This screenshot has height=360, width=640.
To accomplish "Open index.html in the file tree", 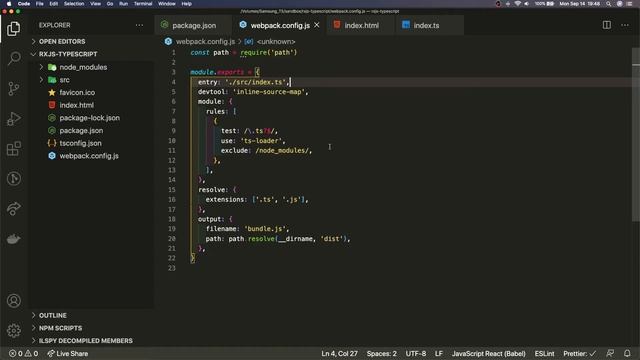I will click(x=76, y=105).
